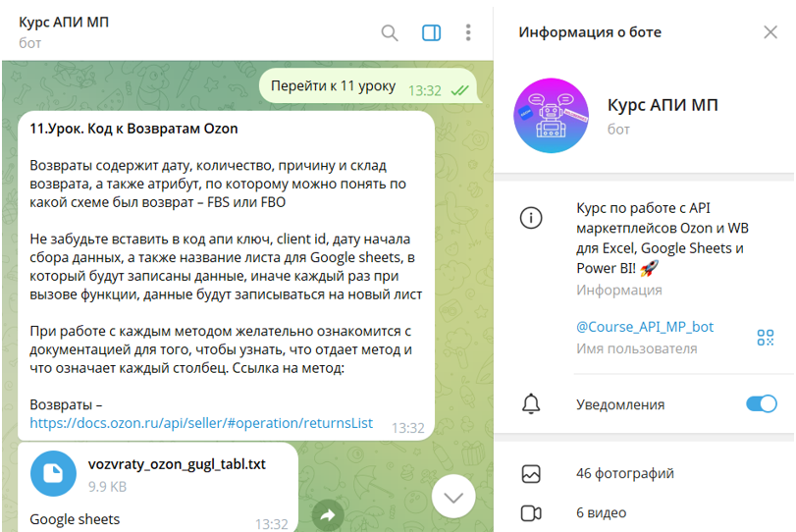Open the 46 фотографий photos icon
This screenshot has height=532, width=796.
coord(531,474)
